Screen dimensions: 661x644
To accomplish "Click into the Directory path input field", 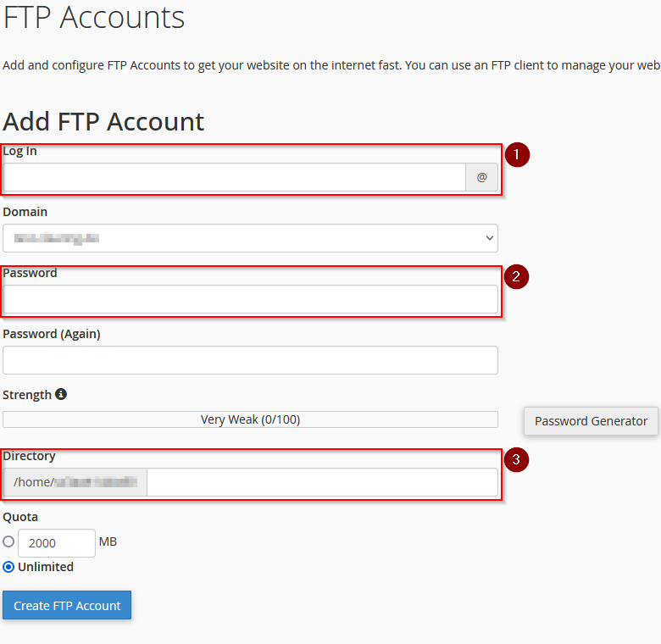I will pos(323,482).
